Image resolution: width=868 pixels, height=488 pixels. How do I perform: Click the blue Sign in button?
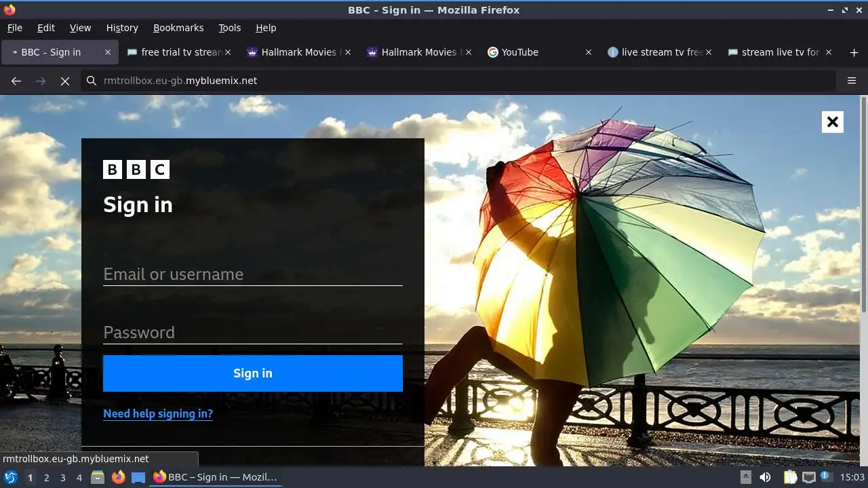pyautogui.click(x=253, y=373)
